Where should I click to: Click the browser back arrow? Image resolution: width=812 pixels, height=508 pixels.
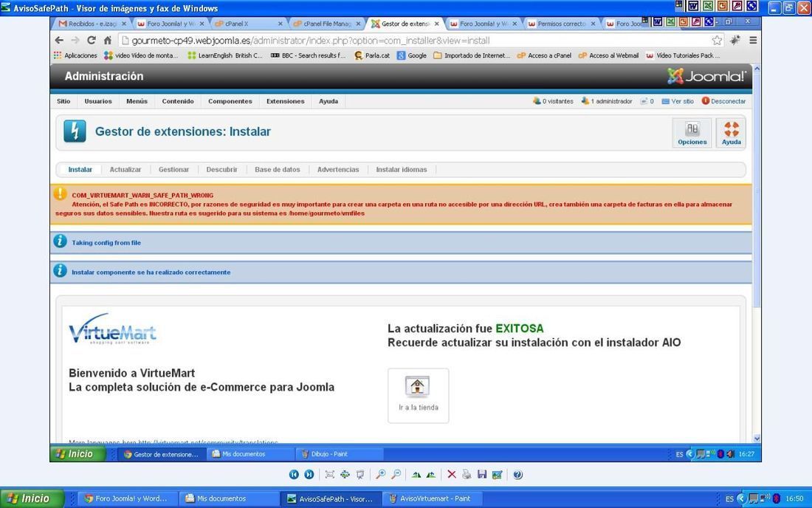[59, 41]
